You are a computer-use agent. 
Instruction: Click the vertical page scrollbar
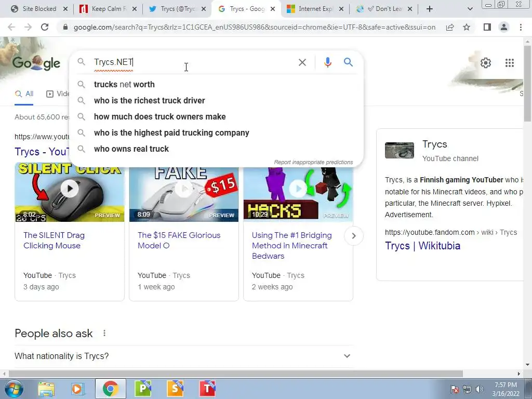pyautogui.click(x=527, y=83)
